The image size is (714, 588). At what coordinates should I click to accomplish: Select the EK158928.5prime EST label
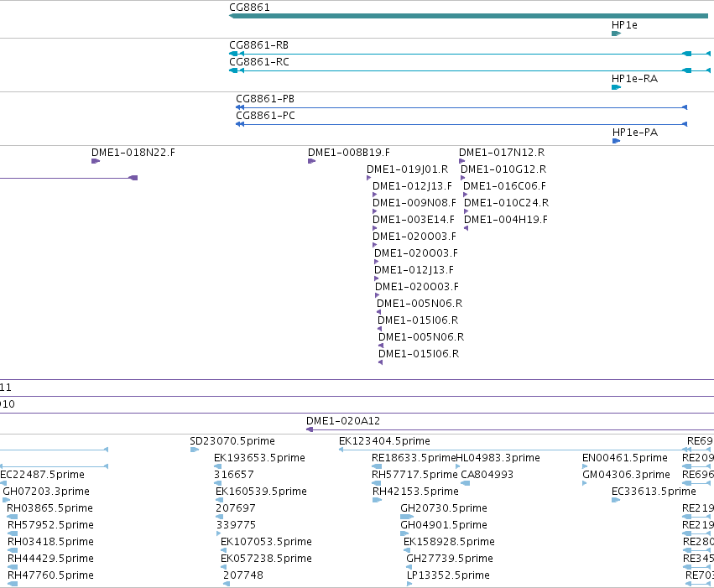click(449, 542)
